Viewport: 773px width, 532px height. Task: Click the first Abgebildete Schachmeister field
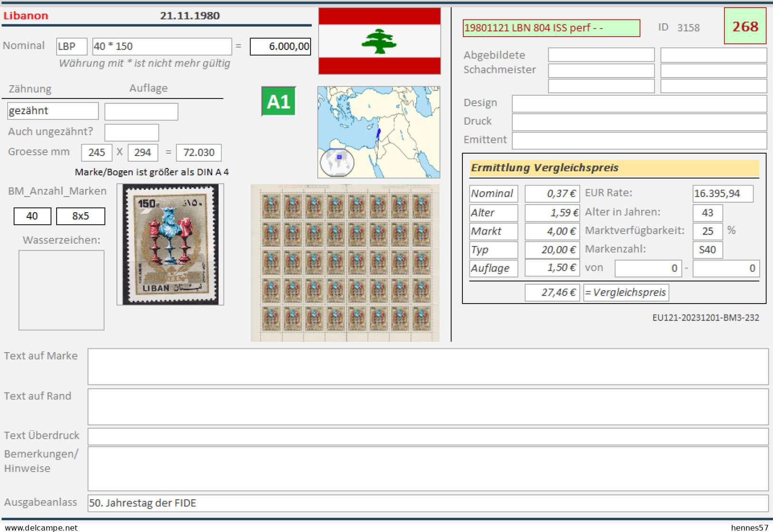click(x=601, y=55)
